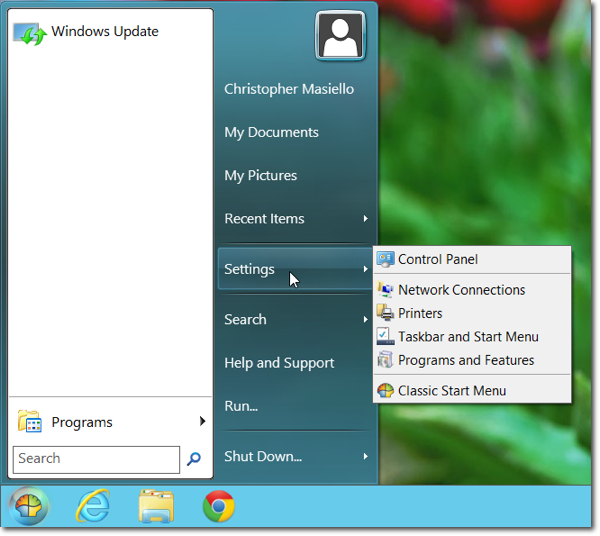Select the Settings menu entry
The width and height of the screenshot is (600, 536).
pos(295,269)
